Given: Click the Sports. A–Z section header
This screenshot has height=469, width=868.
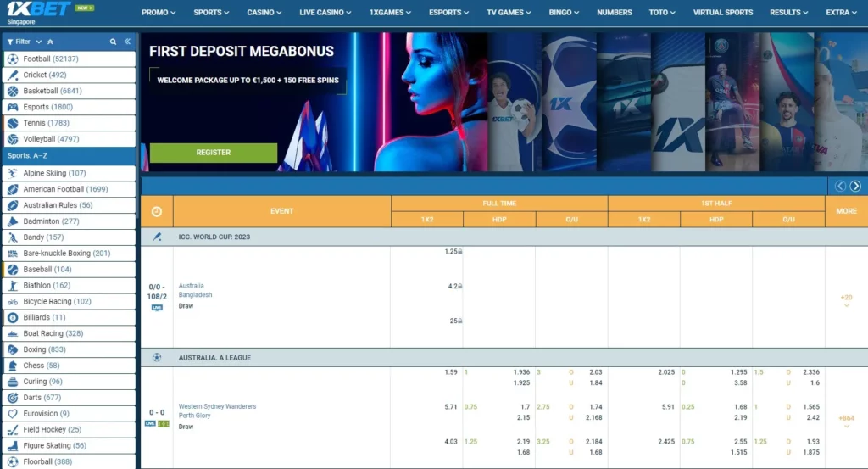Looking at the screenshot, I should tap(70, 155).
